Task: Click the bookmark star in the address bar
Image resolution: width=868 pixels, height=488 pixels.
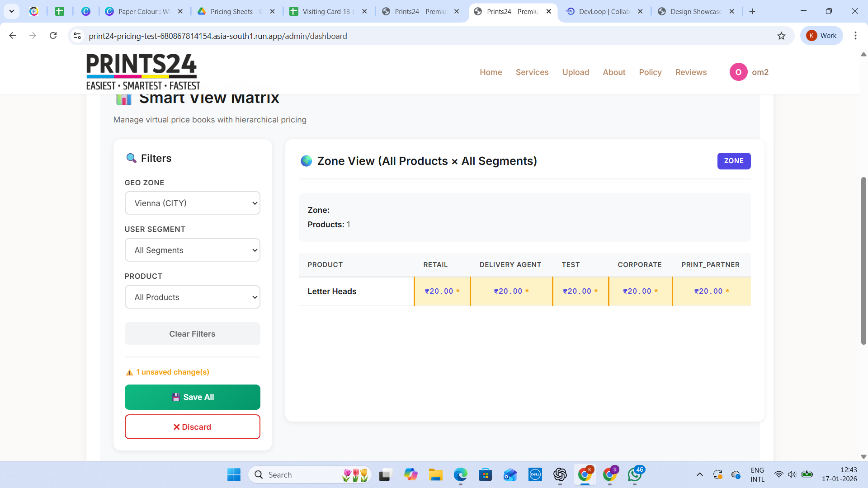Action: 782,36
